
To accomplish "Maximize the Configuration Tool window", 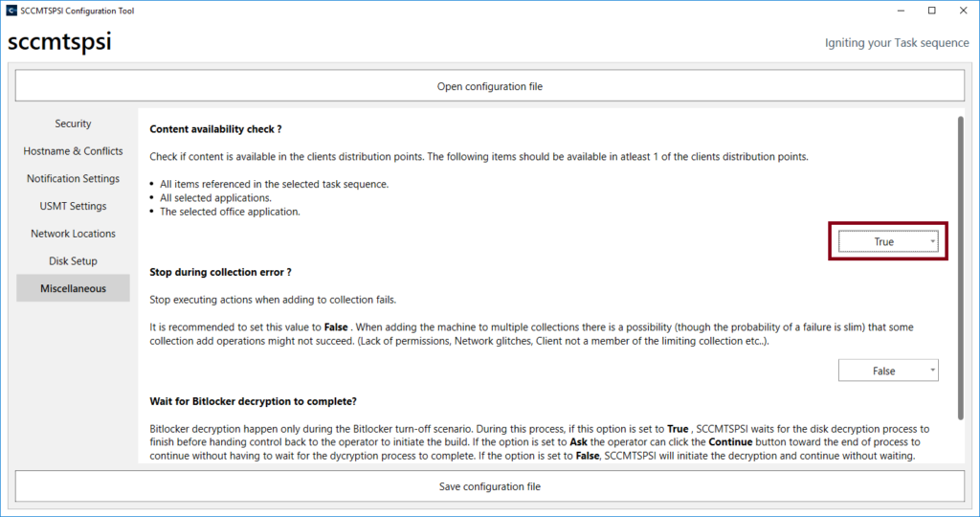I will click(x=932, y=11).
